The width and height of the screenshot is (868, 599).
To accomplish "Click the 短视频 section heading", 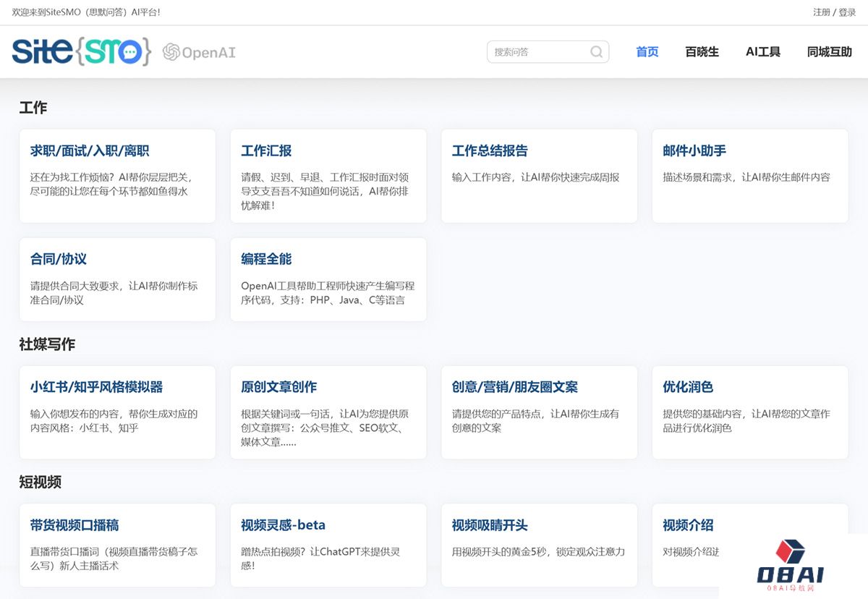I will [41, 482].
